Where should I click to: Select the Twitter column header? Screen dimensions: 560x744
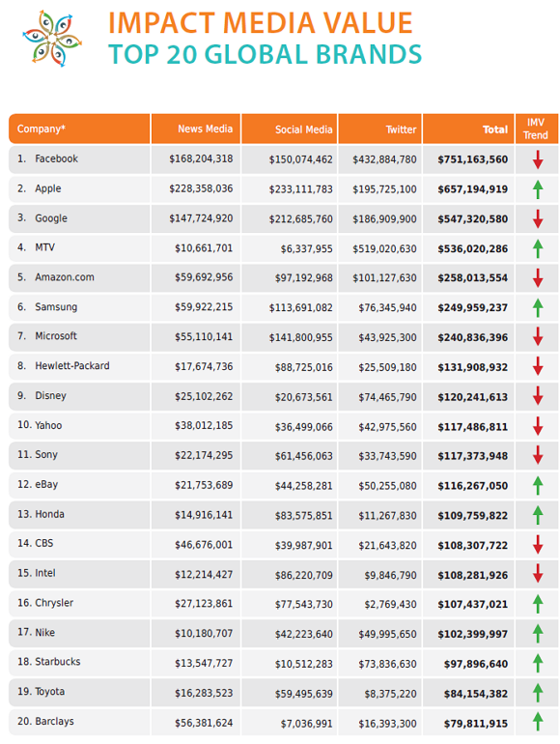379,129
